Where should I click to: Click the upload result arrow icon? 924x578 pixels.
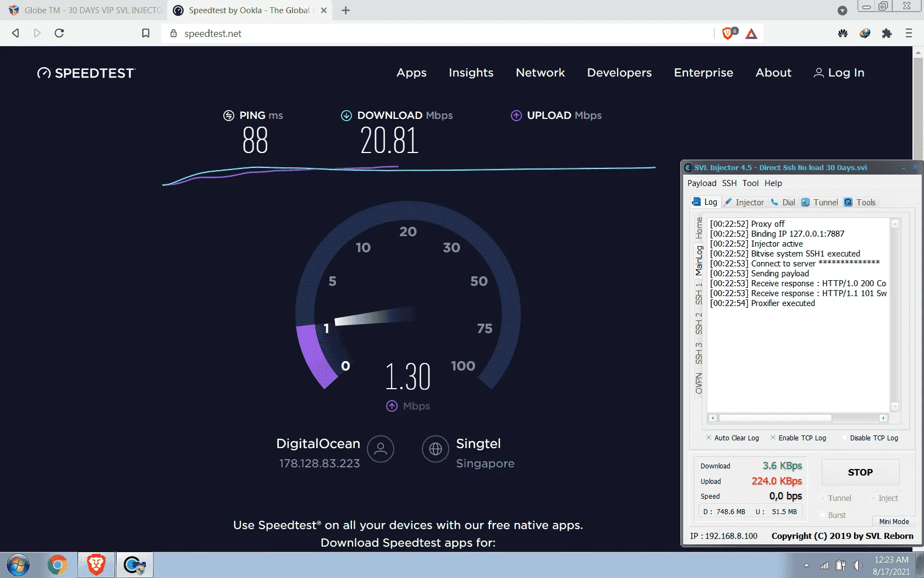point(516,116)
